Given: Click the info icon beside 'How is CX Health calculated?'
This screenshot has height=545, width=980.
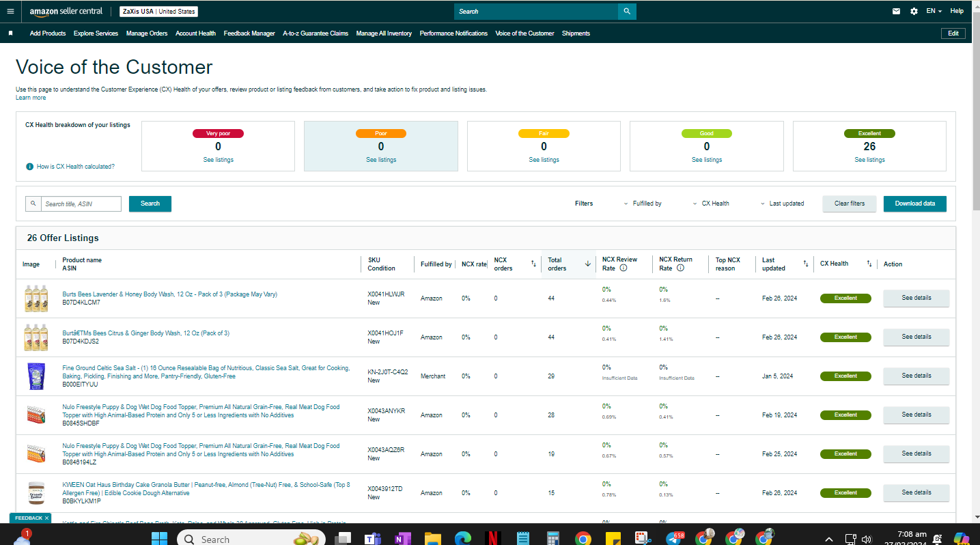Looking at the screenshot, I should point(30,167).
